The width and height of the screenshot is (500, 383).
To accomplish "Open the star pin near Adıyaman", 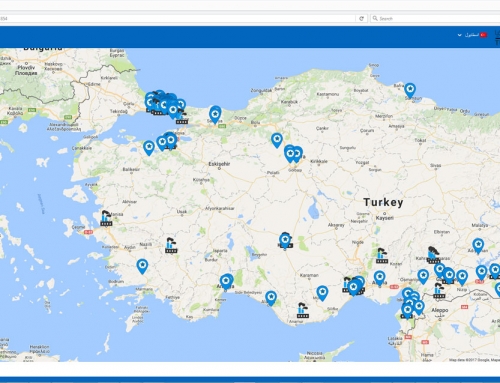I will (478, 246).
